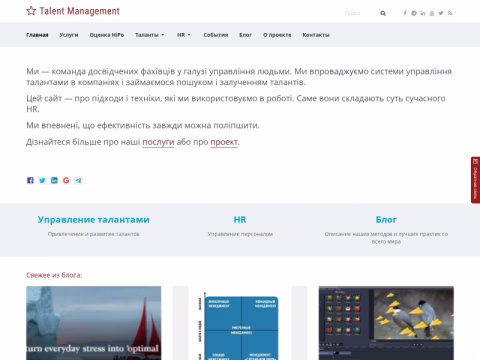This screenshot has height=360, width=480.
Task: Open the video editor birds thumbnail
Action: [x=386, y=323]
